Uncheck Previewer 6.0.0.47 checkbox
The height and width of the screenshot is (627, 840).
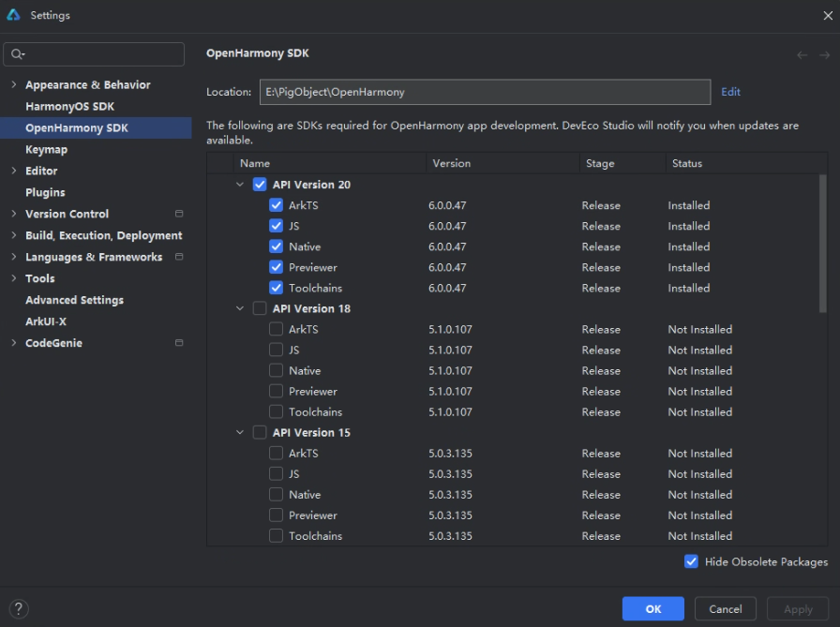(x=276, y=267)
